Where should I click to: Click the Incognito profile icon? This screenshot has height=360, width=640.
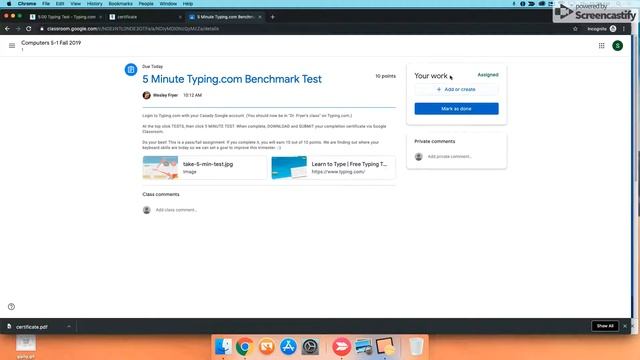coord(613,29)
